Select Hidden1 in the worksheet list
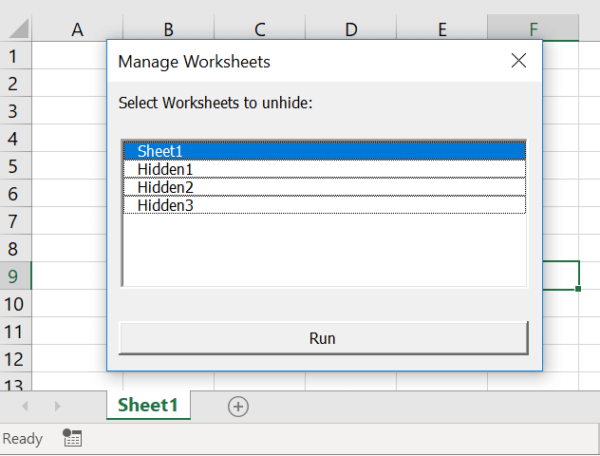Image resolution: width=600 pixels, height=456 pixels. pyautogui.click(x=324, y=169)
